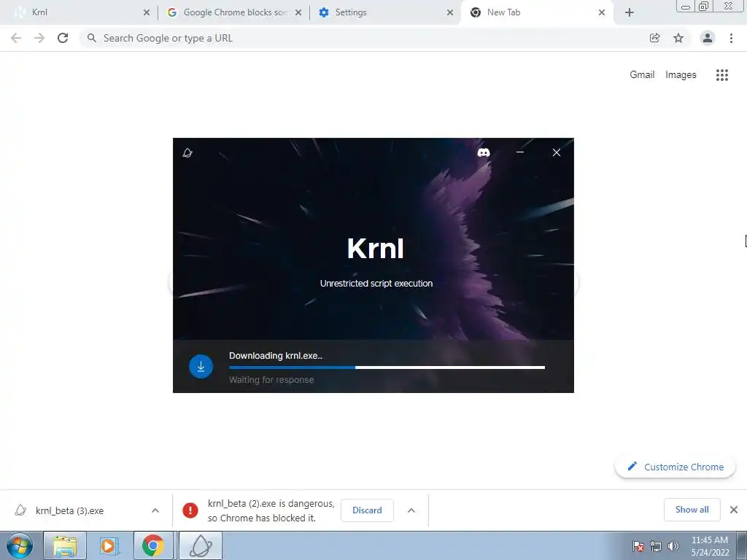This screenshot has width=747, height=560.
Task: Click 'Unrestricted script execution' tagline
Action: (x=376, y=284)
